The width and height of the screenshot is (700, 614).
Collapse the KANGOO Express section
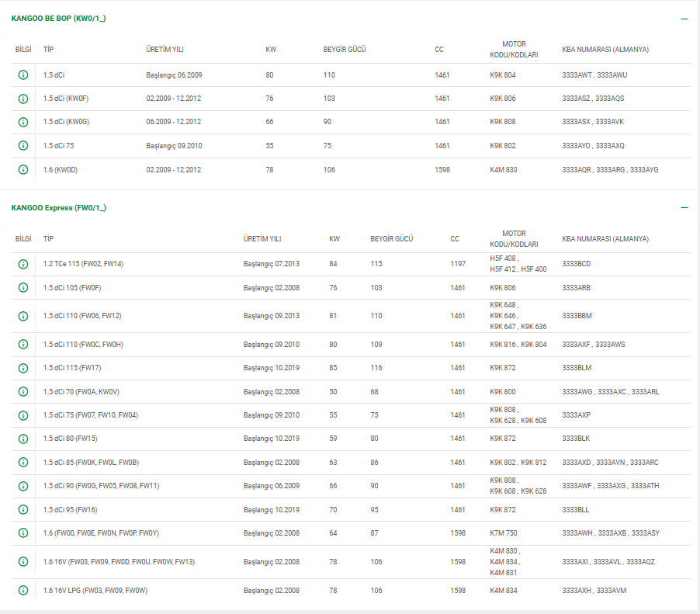click(684, 208)
